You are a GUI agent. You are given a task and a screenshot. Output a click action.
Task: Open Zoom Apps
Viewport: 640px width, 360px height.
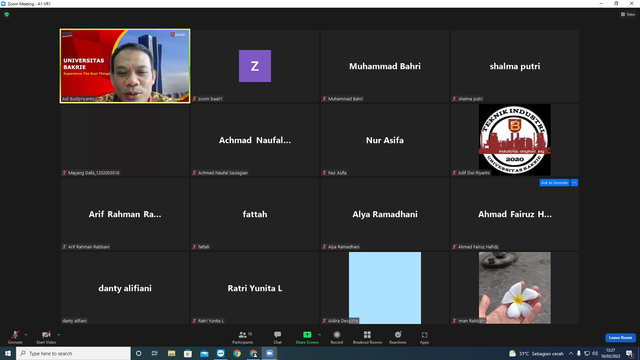click(424, 337)
